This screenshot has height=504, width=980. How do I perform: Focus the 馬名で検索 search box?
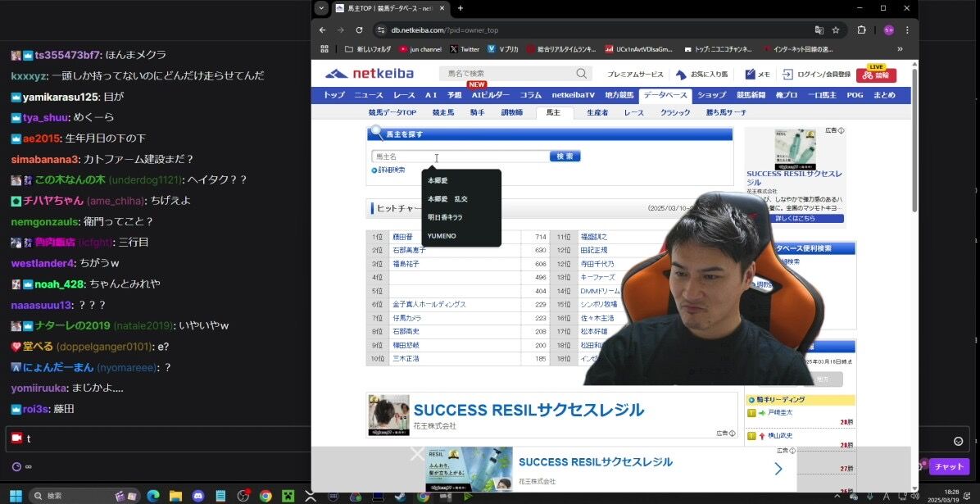507,74
